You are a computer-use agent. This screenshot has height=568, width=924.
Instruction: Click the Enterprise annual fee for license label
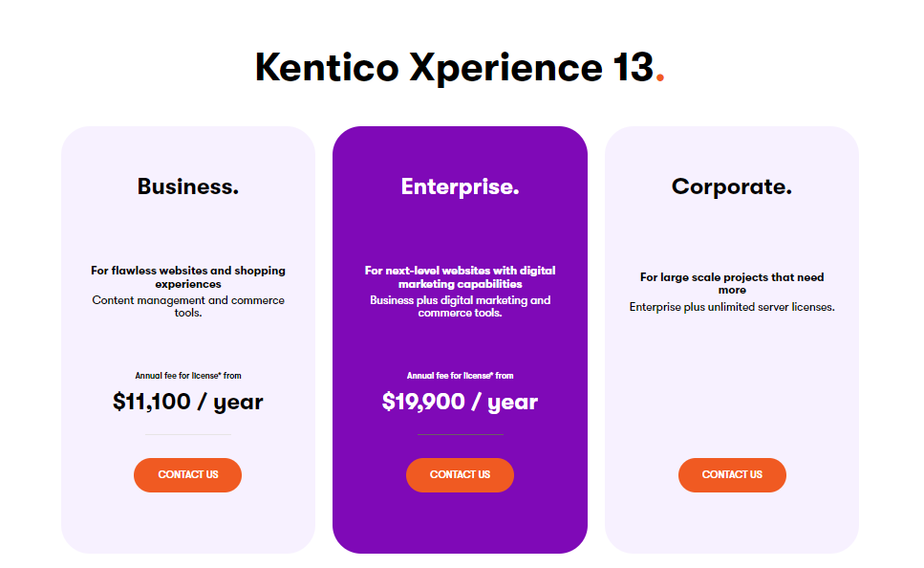tap(460, 375)
